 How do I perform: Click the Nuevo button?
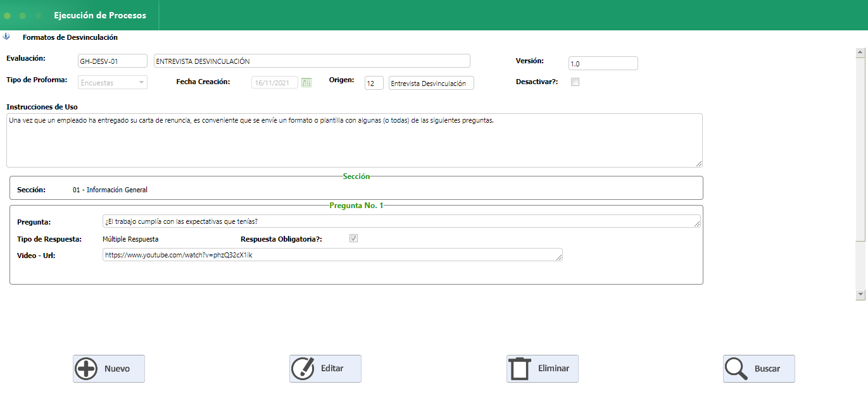tap(109, 369)
